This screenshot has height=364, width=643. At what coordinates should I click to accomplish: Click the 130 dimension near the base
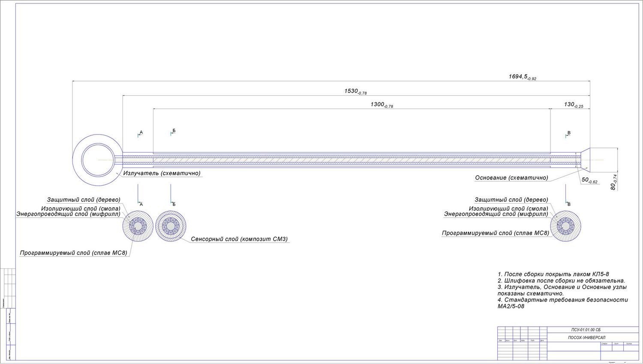[x=574, y=105]
